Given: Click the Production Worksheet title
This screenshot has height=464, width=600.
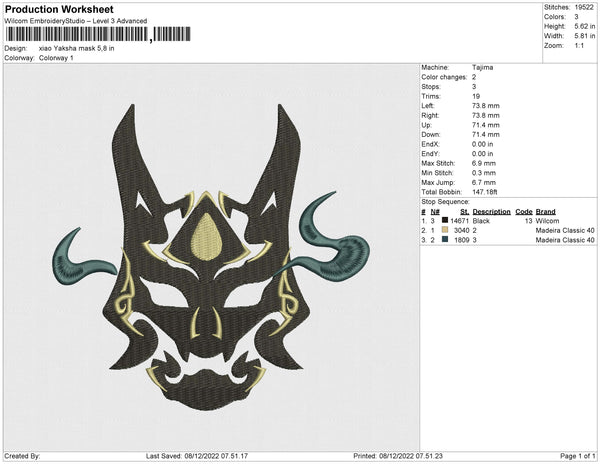Looking at the screenshot, I should pyautogui.click(x=59, y=9).
